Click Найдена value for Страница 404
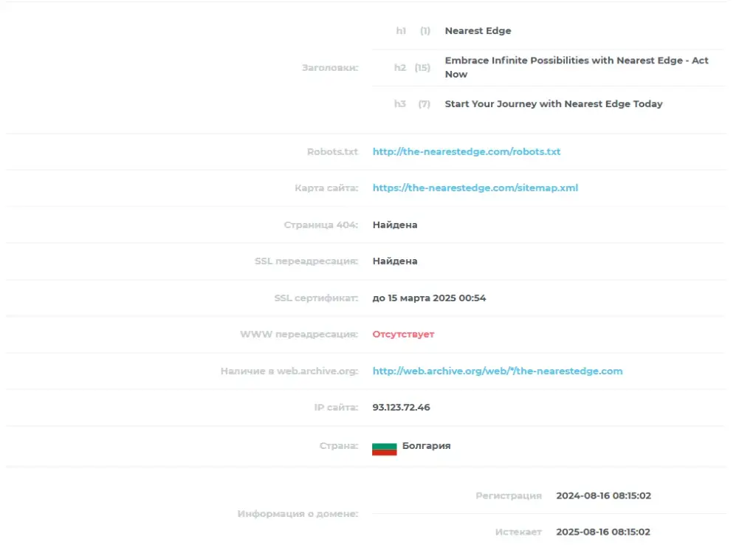 pos(395,224)
